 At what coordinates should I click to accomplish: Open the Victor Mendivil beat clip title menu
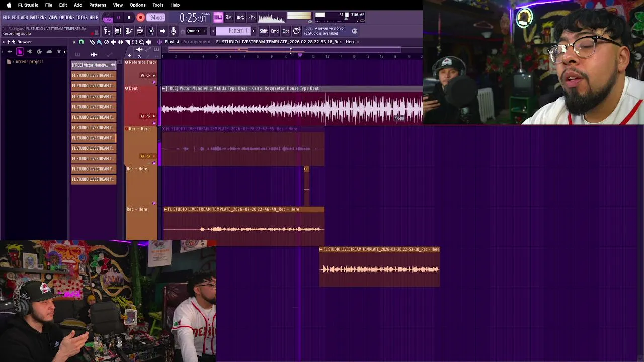(x=163, y=88)
